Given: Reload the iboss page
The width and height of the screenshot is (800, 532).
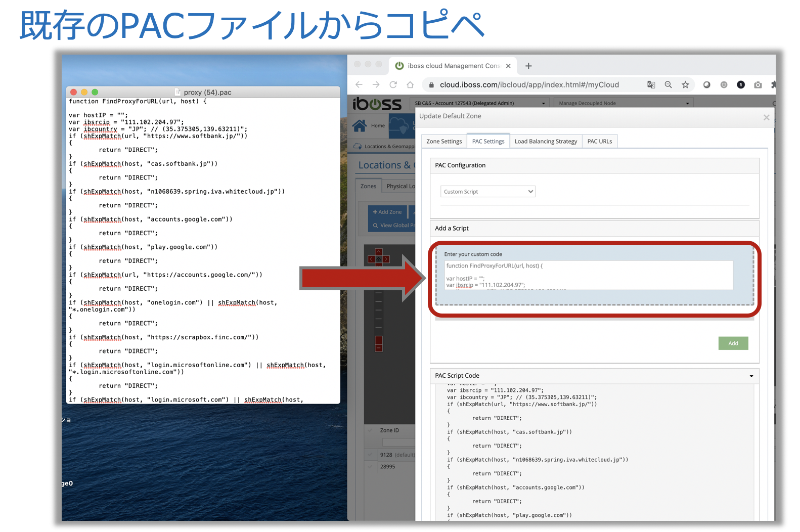Looking at the screenshot, I should coord(393,84).
